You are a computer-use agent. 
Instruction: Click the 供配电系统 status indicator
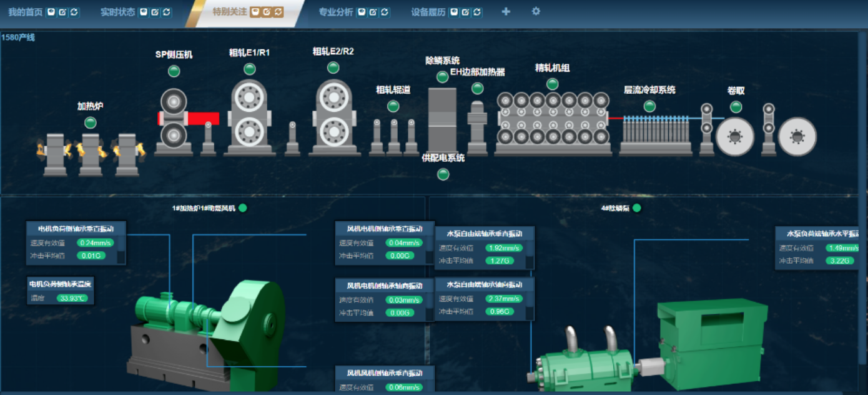point(443,174)
